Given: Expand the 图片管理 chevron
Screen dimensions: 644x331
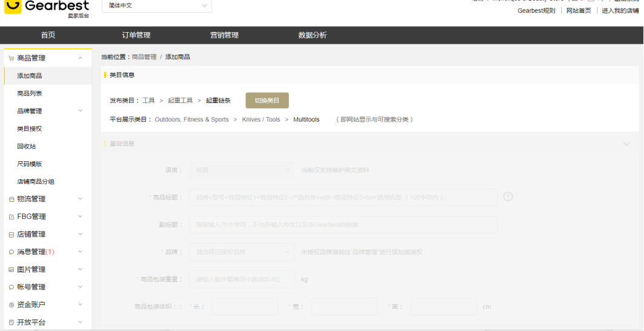Looking at the screenshot, I should coord(80,269).
